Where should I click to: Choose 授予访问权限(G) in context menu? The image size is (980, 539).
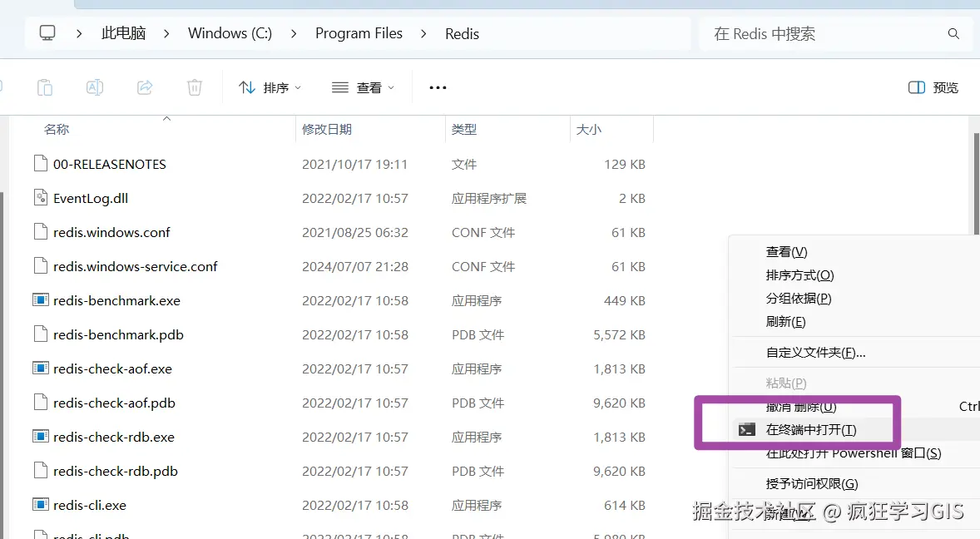812,483
